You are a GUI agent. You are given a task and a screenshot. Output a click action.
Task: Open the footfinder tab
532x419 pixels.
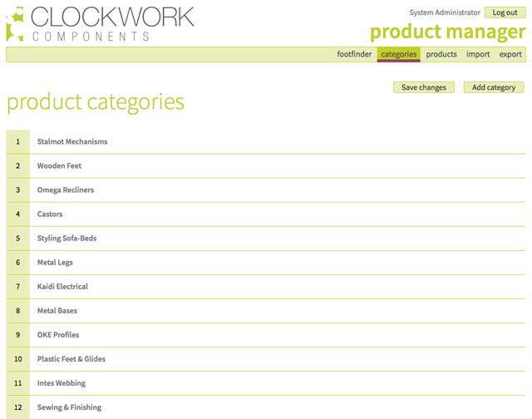(354, 54)
